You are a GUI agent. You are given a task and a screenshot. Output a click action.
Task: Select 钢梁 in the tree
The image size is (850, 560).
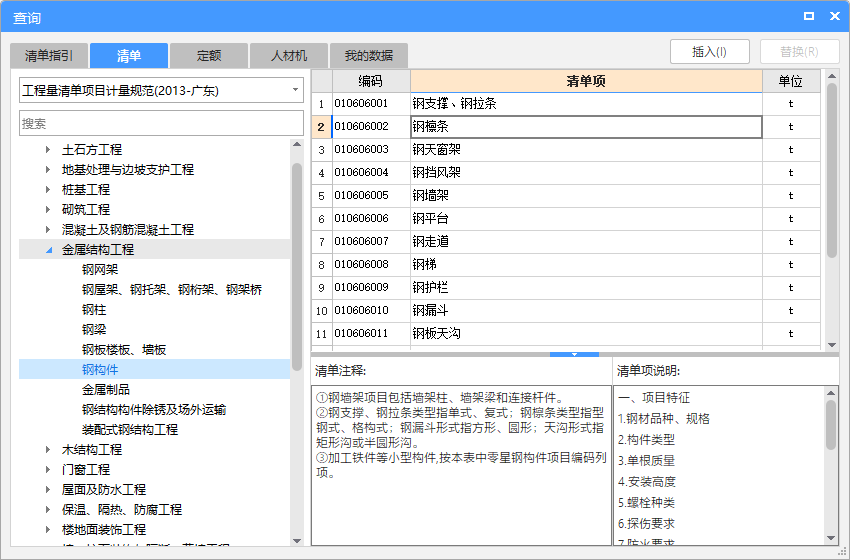coord(94,330)
